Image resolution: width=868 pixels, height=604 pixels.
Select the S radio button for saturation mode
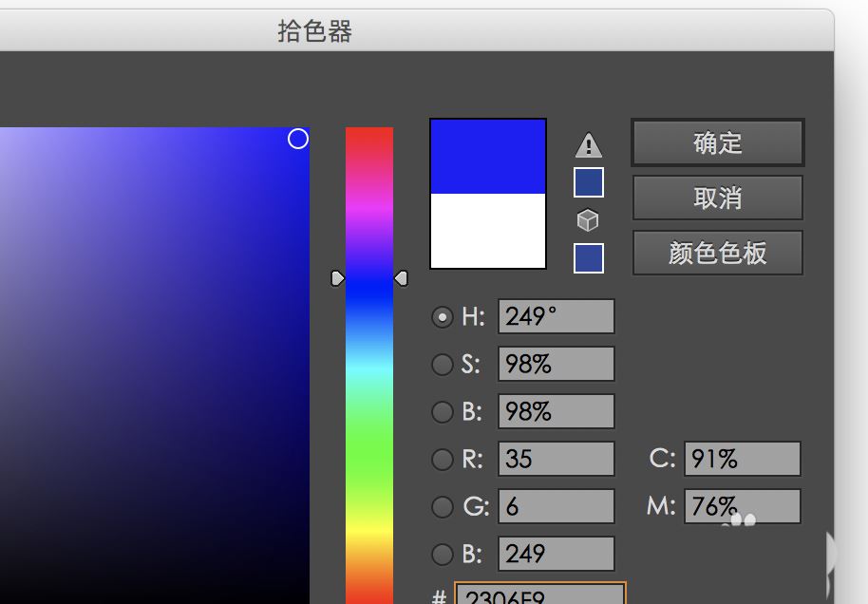442,365
